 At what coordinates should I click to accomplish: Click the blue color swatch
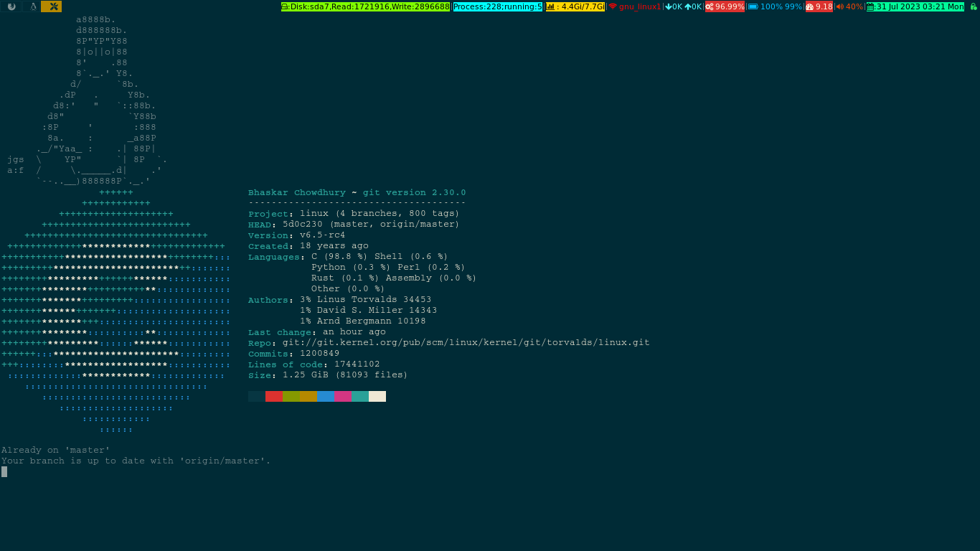click(326, 396)
